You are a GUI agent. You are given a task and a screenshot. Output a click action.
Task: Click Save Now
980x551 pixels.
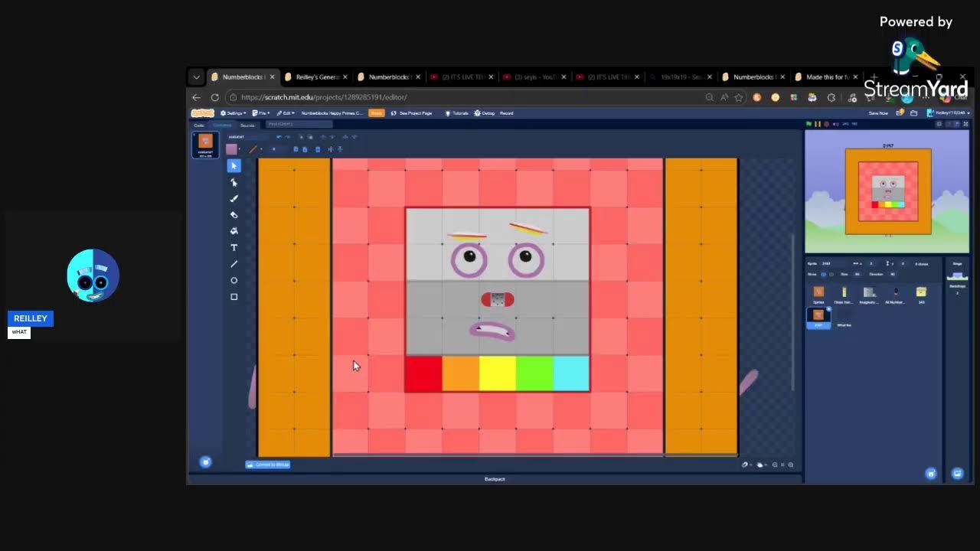(x=878, y=113)
